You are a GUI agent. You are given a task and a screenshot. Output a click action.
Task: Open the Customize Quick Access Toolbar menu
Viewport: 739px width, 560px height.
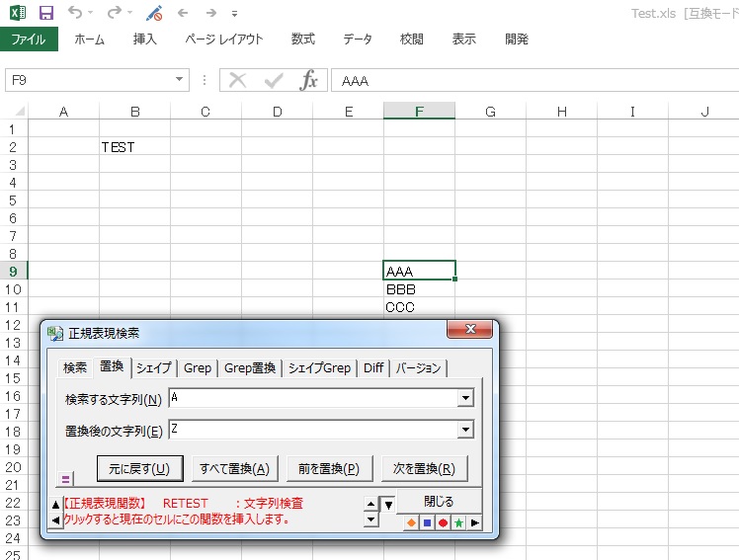coord(234,15)
